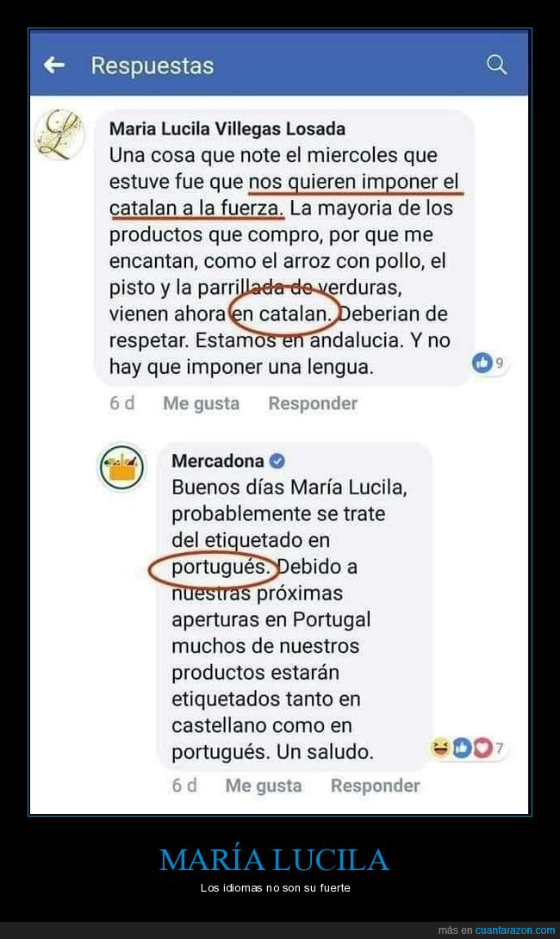Reply to Mercadona's comment via Responder
This screenshot has width=560, height=939.
tap(375, 786)
